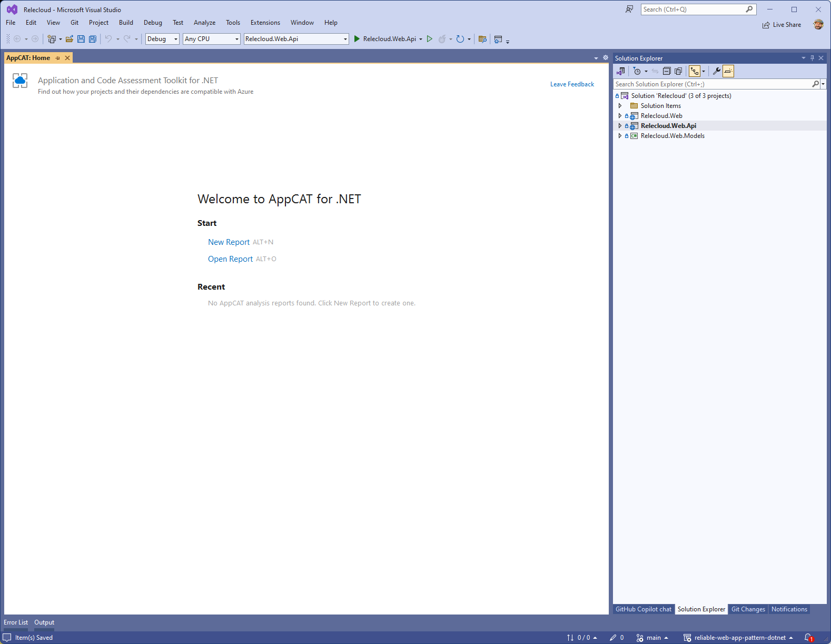Click the Open File folder icon
Image resolution: width=831 pixels, height=644 pixels.
(x=69, y=39)
